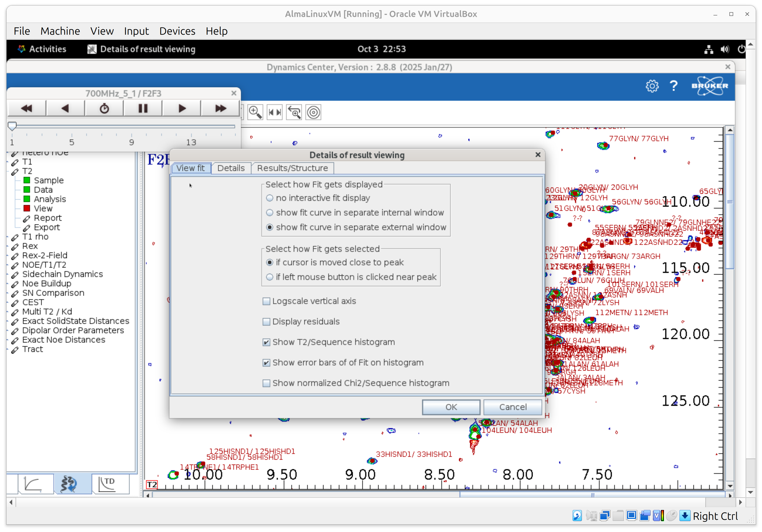Switch to the Results/Structure tab
The width and height of the screenshot is (762, 532).
(292, 168)
